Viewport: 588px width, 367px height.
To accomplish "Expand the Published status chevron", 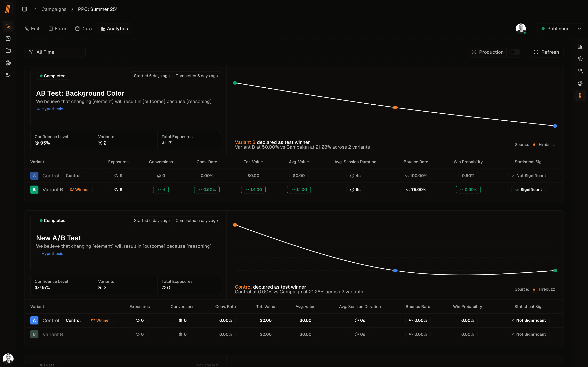I will 579,29.
